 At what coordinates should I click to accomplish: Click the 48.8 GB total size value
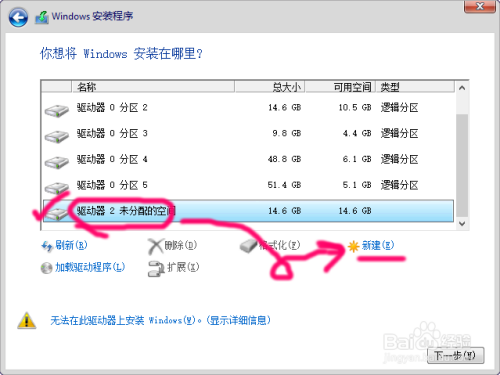tap(284, 159)
